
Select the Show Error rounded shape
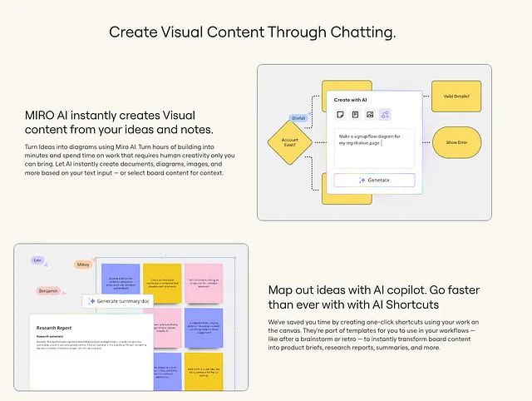[456, 142]
